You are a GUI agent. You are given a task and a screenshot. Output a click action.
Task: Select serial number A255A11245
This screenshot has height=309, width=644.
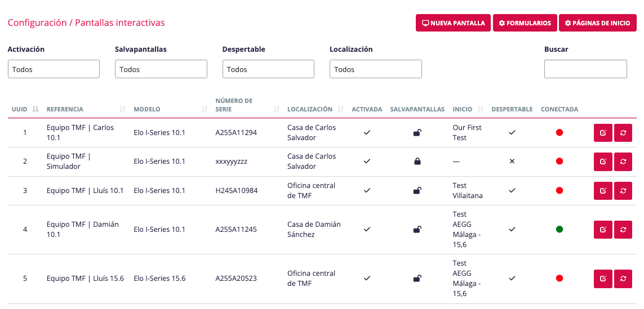(x=236, y=230)
